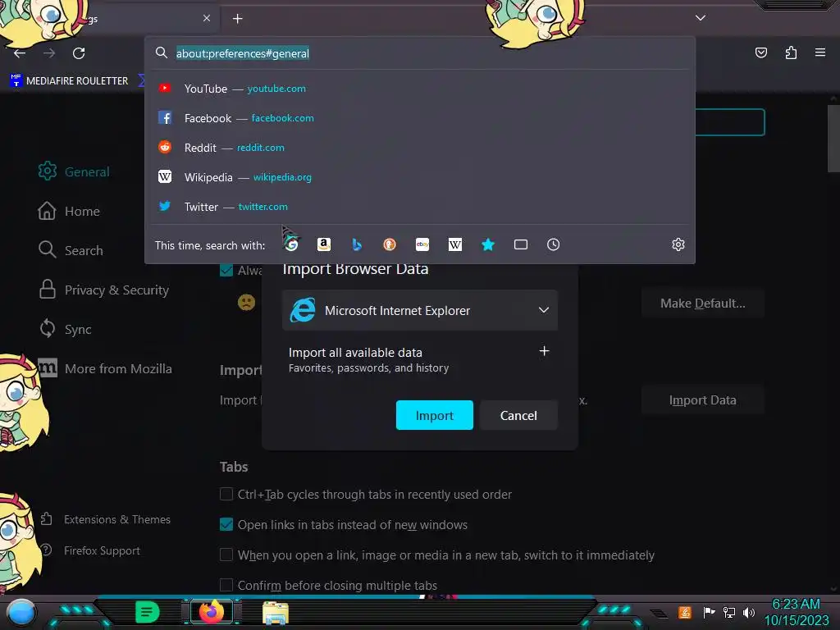The image size is (840, 630).
Task: Search open tabs with tab icon
Action: 521,244
